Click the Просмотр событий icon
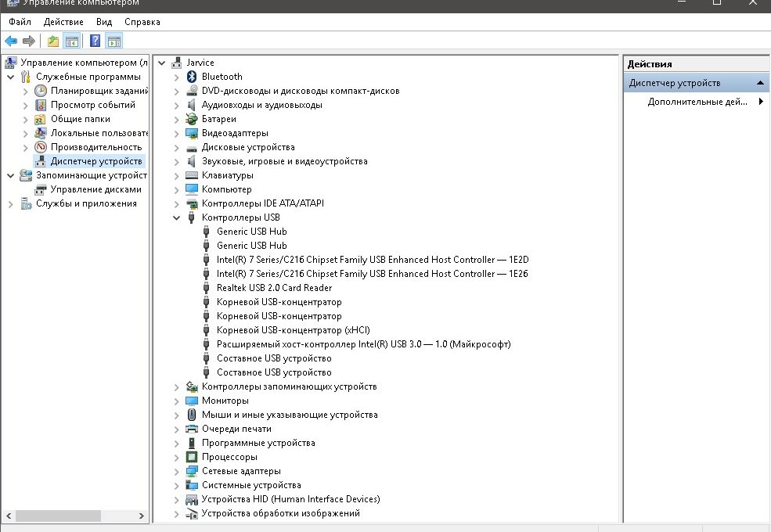Viewport: 771px width, 532px height. pos(41,105)
